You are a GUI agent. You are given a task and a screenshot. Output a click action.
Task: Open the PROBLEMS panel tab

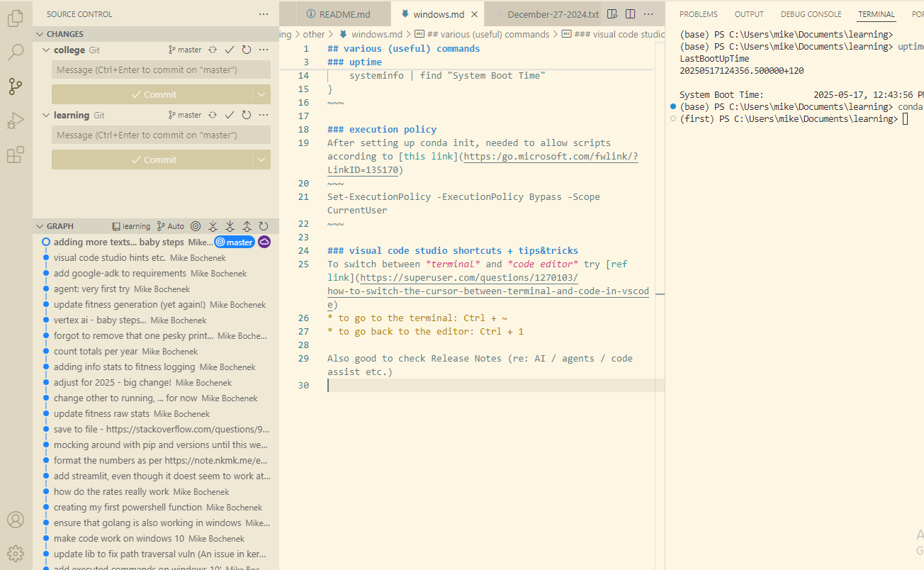698,13
